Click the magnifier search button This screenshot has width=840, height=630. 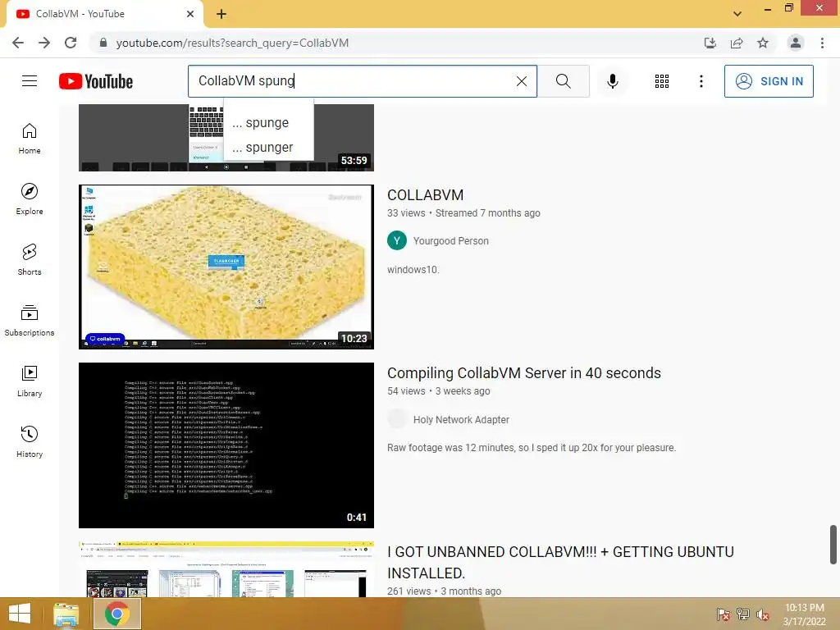(563, 81)
